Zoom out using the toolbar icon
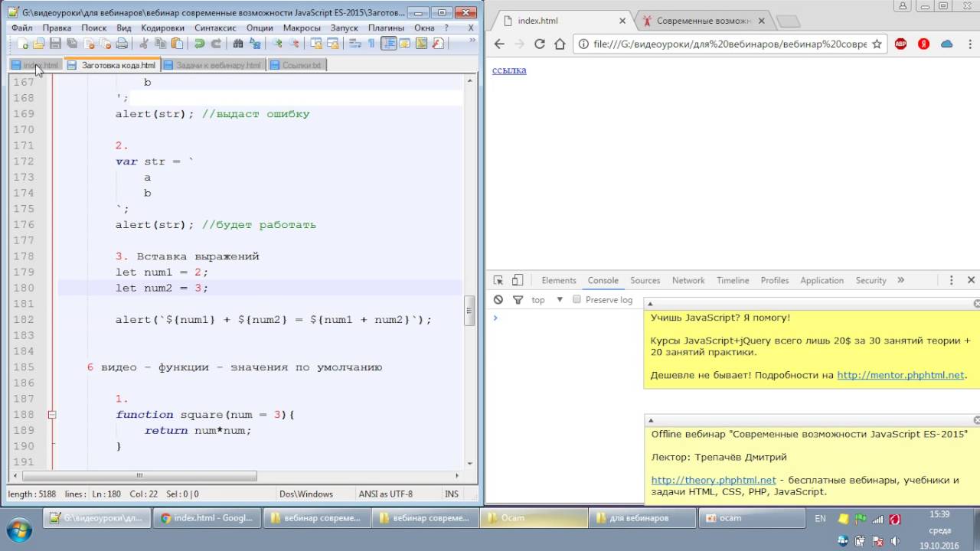980x551 pixels. (294, 44)
